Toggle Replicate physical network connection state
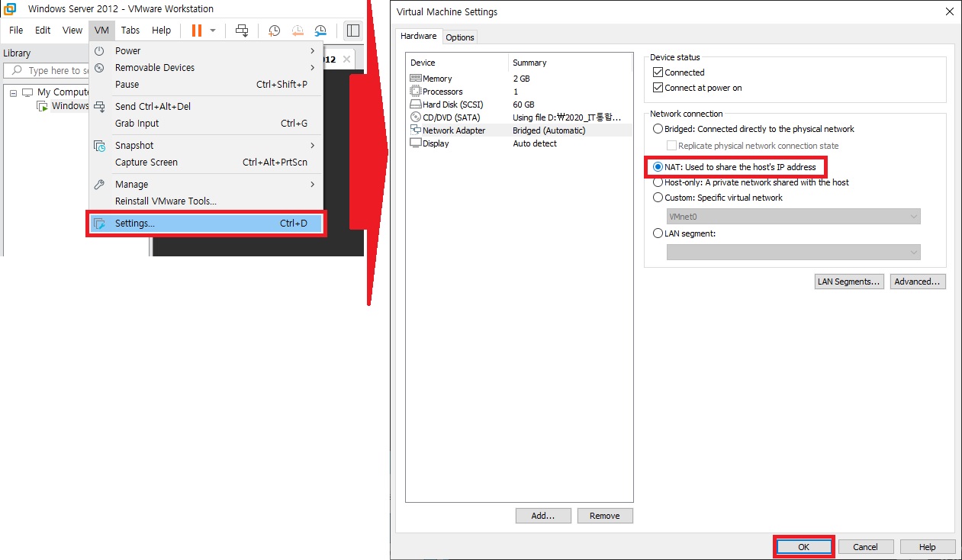Viewport: 962px width, 560px height. (x=671, y=146)
